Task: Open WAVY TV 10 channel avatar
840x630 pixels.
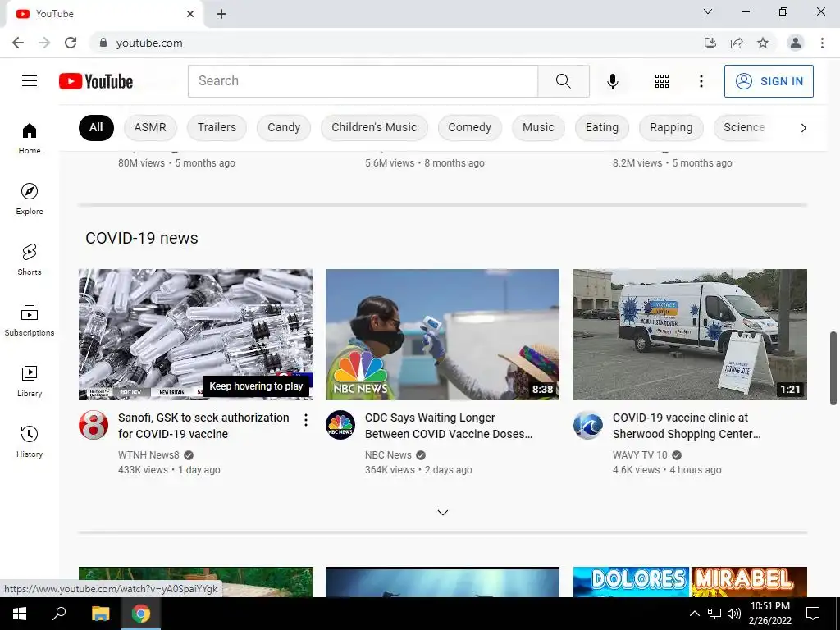Action: click(587, 425)
